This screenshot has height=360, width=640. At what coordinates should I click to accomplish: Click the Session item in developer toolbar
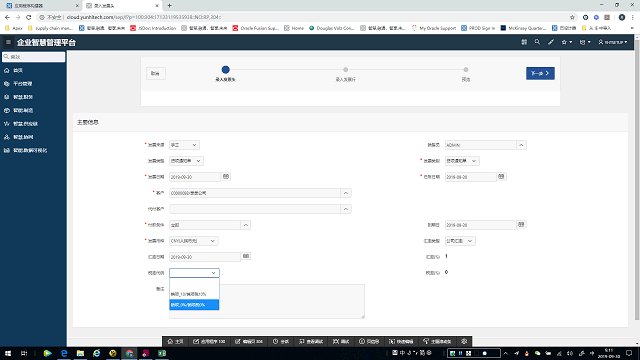pyautogui.click(x=281, y=341)
